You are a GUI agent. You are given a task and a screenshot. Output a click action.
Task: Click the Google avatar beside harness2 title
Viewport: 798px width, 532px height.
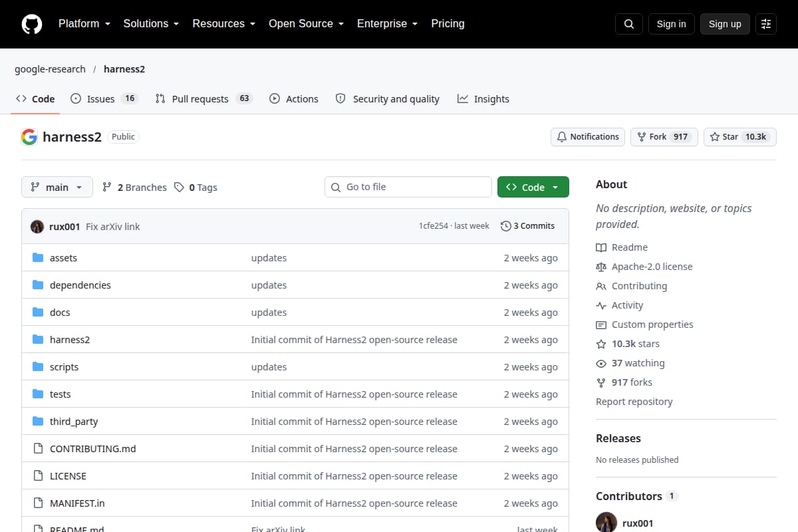29,137
